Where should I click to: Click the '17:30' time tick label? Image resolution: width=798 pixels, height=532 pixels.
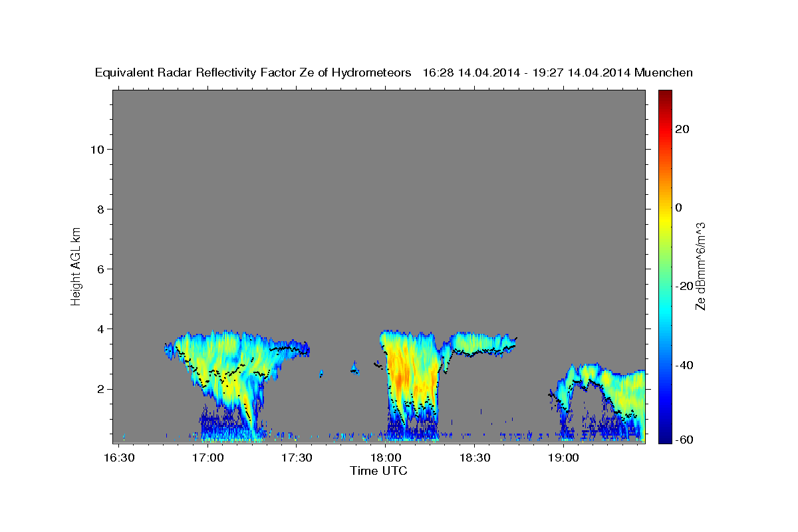297,458
